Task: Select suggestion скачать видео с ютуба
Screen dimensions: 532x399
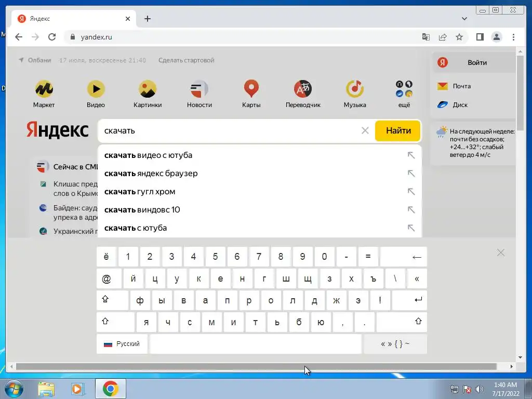Action: click(260, 155)
